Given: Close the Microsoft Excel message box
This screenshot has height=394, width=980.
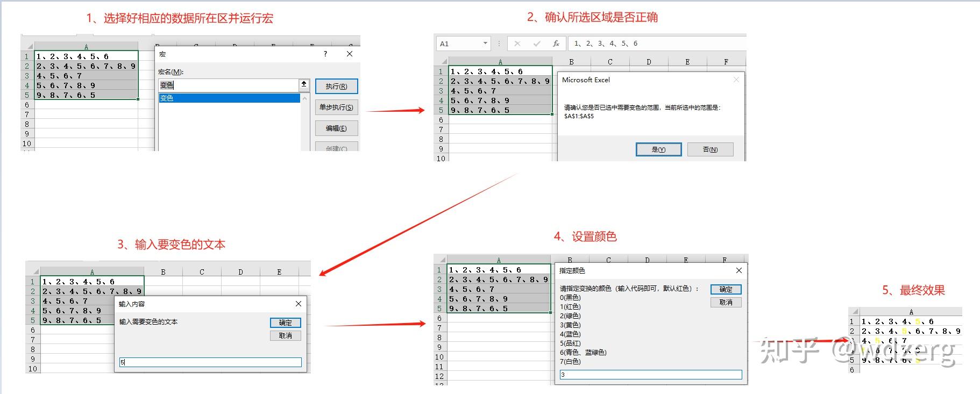Looking at the screenshot, I should [736, 80].
